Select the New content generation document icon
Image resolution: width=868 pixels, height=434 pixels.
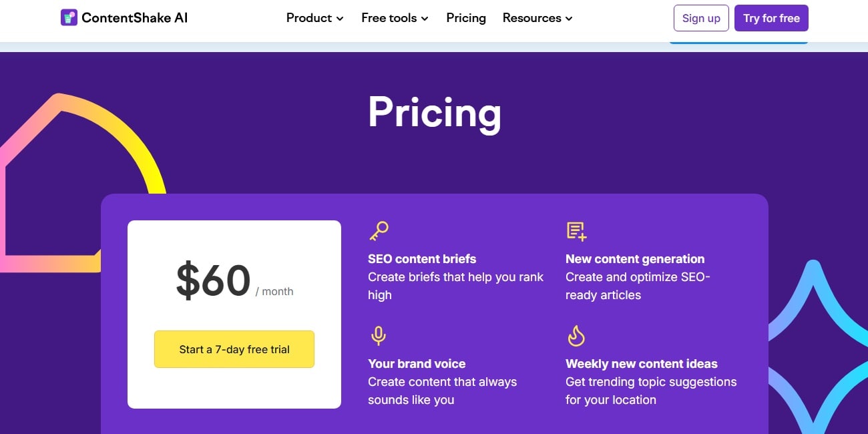[576, 230]
